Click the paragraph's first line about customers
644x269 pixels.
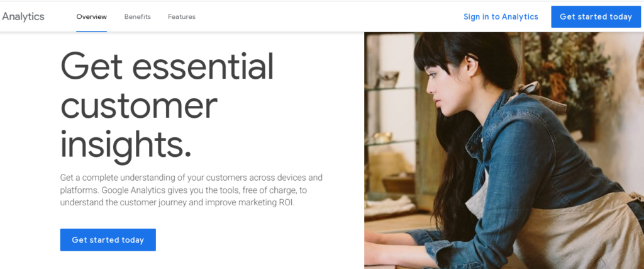(x=191, y=178)
